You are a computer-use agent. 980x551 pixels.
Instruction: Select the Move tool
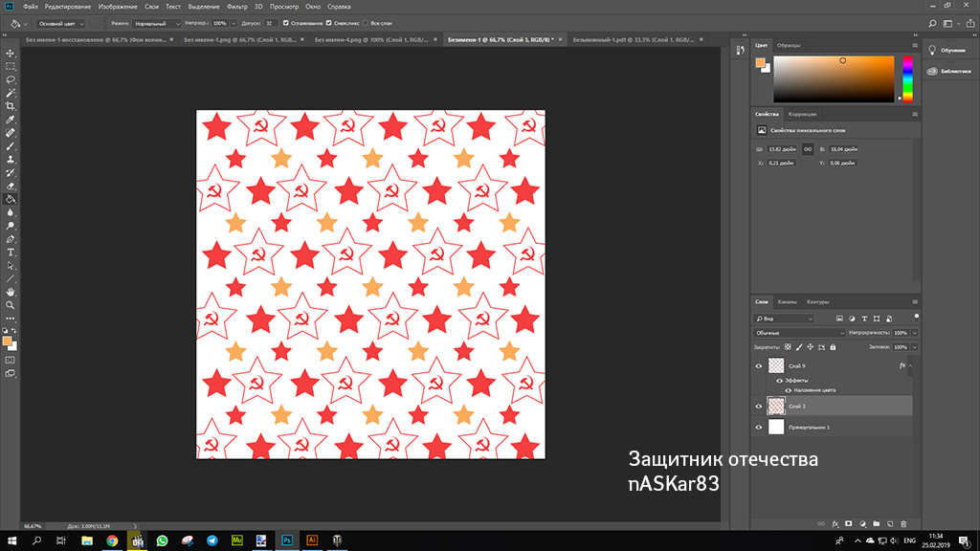(11, 54)
